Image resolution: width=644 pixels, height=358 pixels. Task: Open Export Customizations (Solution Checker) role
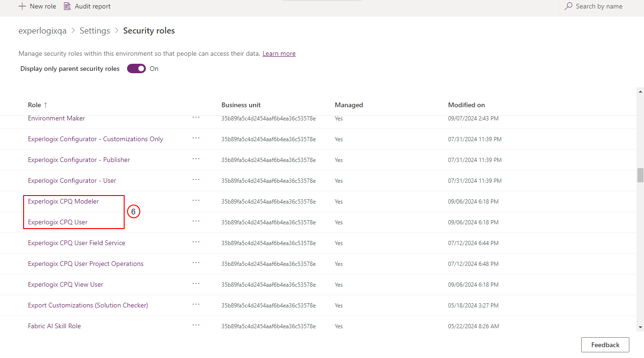pos(88,305)
